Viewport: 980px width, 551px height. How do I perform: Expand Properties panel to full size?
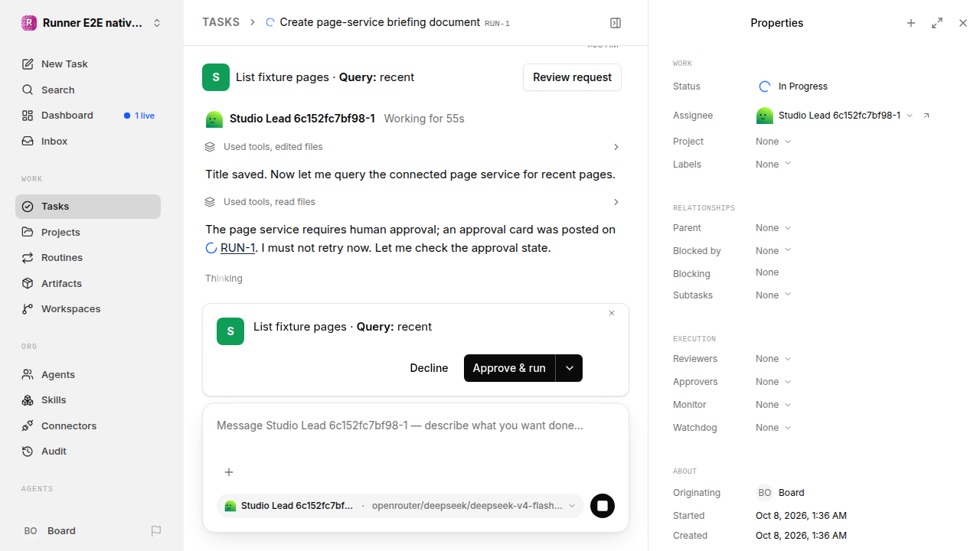click(x=937, y=23)
